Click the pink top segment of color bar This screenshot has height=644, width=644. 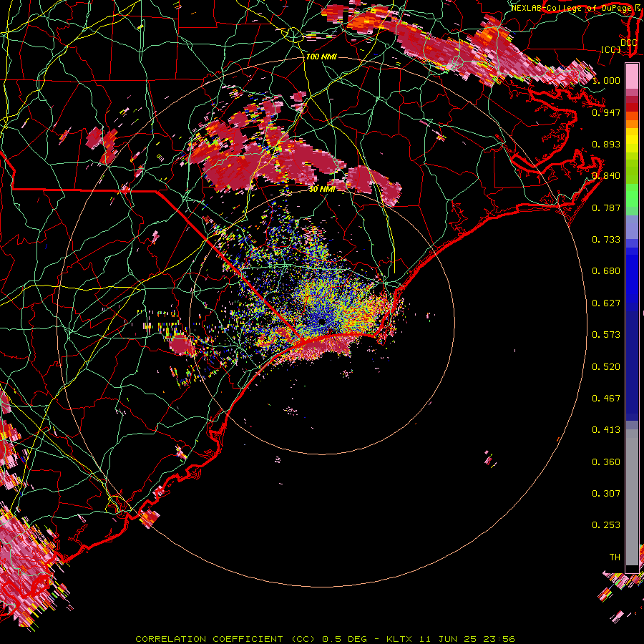(632, 76)
